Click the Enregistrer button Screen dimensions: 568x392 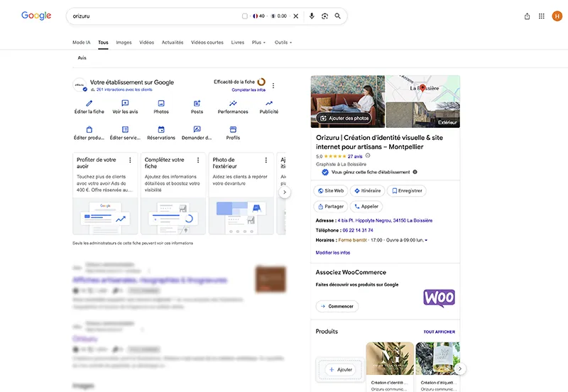tap(407, 190)
